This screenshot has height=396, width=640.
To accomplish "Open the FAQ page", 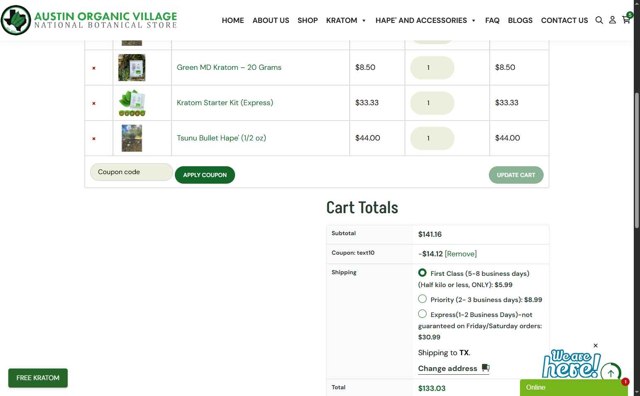I will pos(492,20).
